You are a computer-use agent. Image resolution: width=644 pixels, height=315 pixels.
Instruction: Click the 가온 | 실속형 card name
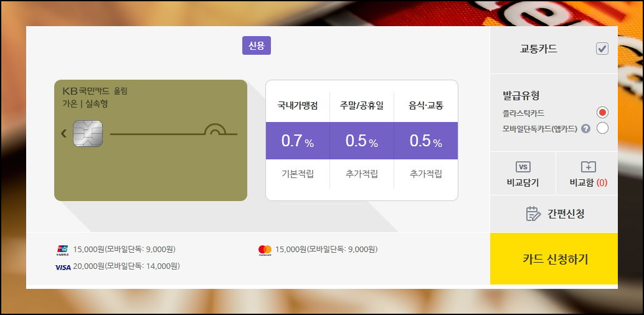click(x=85, y=104)
